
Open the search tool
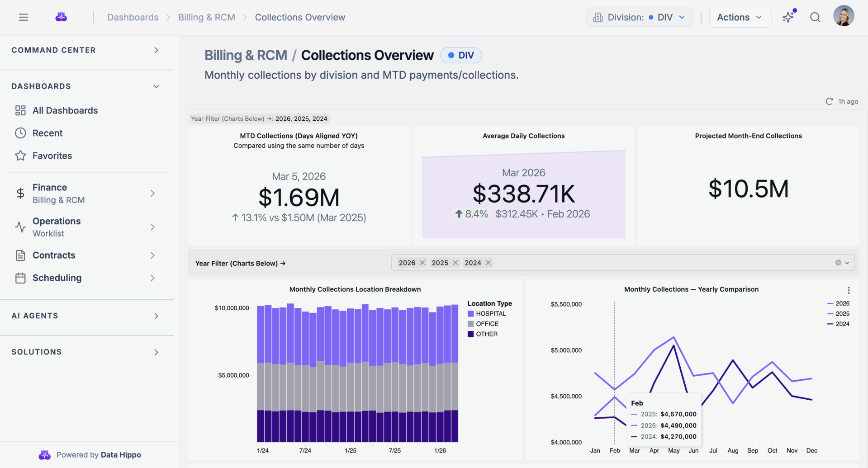[815, 17]
